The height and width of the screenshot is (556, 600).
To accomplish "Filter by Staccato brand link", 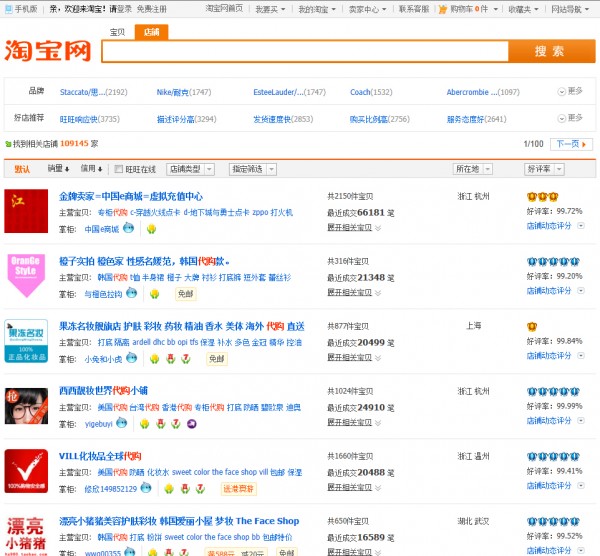I will tap(93, 92).
